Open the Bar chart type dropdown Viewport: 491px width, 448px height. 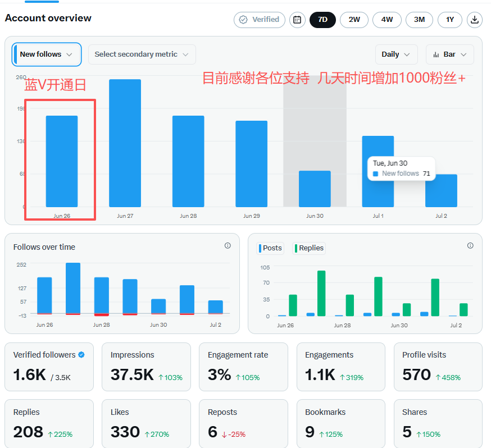(449, 54)
